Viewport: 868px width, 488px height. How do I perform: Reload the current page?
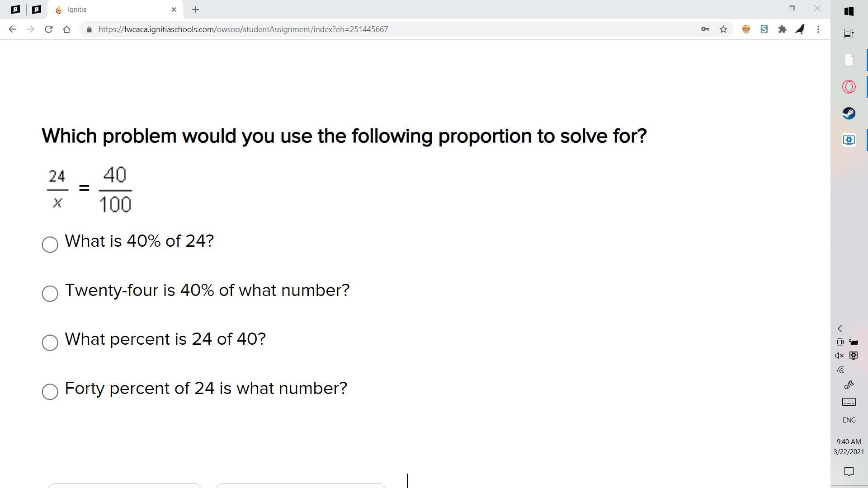tap(49, 29)
